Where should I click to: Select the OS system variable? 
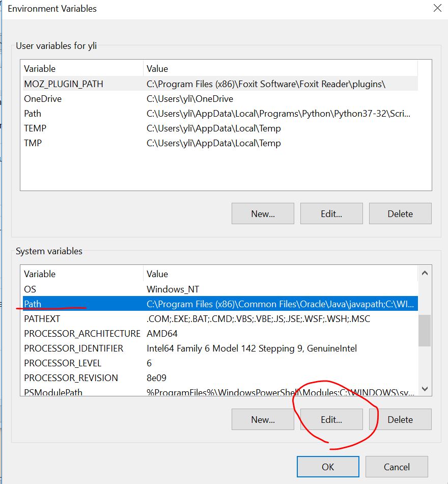(x=30, y=289)
